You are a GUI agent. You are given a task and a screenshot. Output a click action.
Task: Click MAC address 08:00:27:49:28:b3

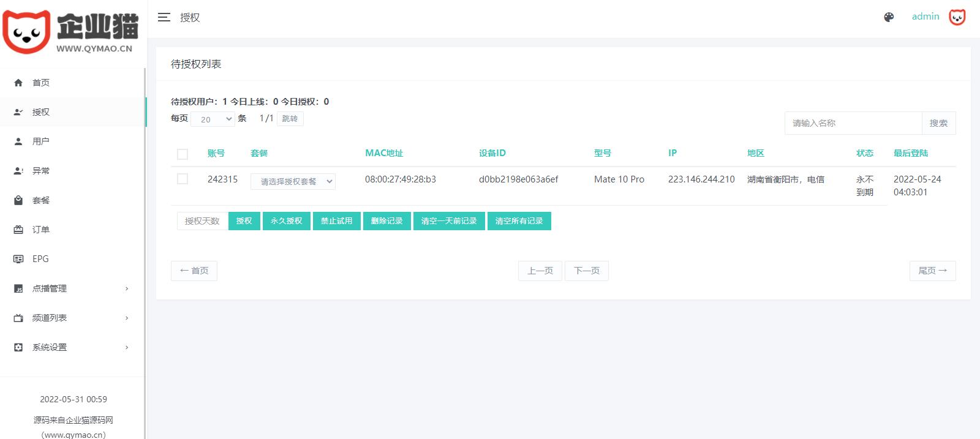pyautogui.click(x=401, y=179)
